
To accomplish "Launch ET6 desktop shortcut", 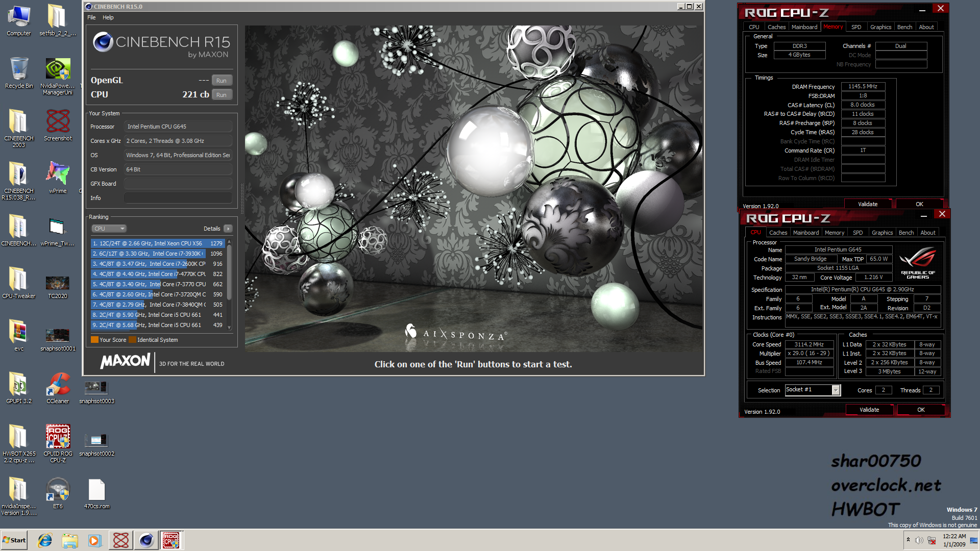I will coord(58,493).
